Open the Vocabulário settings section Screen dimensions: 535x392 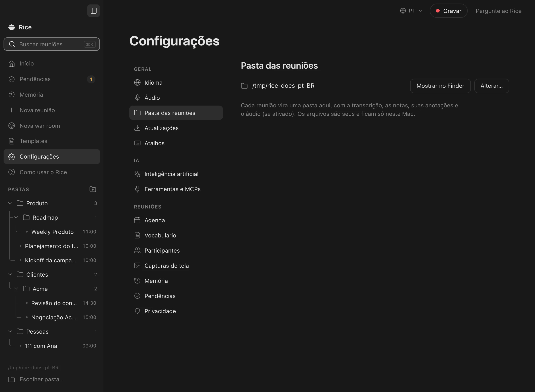176,235
